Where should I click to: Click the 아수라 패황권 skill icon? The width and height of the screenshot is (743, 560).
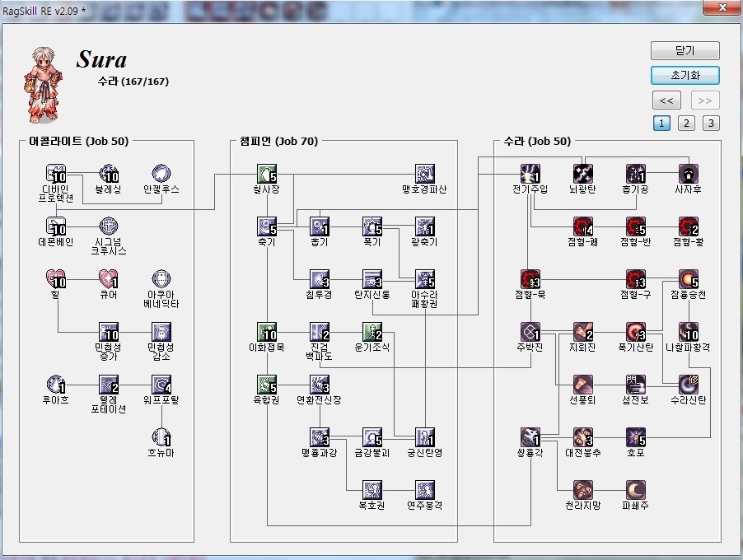tap(424, 279)
